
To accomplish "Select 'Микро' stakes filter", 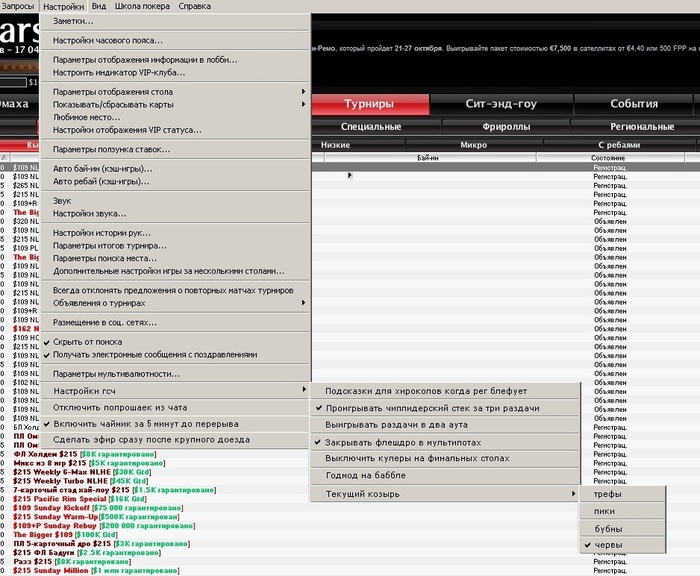I will point(474,145).
